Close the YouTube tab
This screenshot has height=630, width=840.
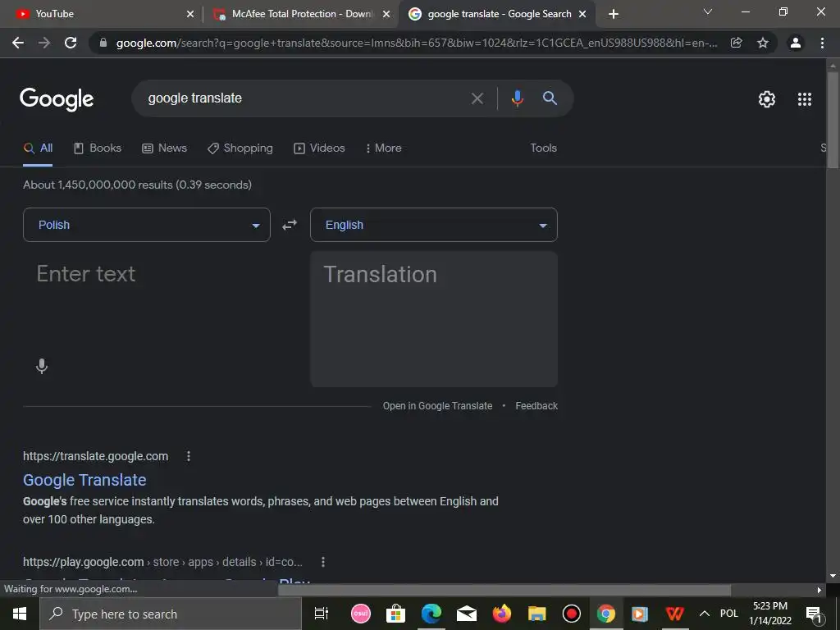pos(190,14)
